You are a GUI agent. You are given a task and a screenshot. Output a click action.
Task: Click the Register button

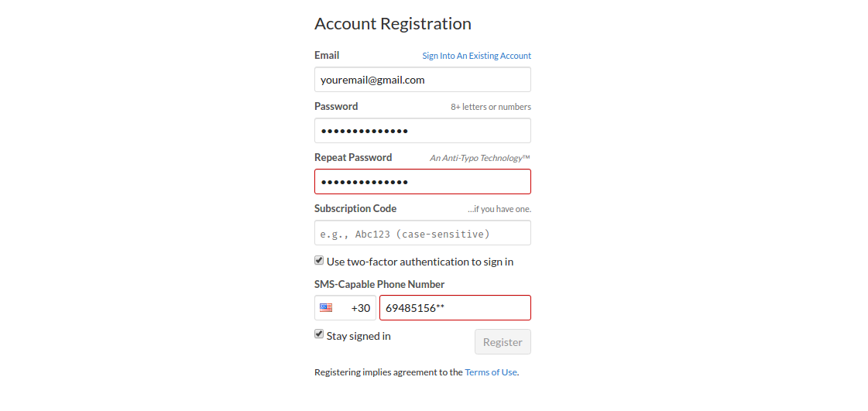pyautogui.click(x=503, y=342)
